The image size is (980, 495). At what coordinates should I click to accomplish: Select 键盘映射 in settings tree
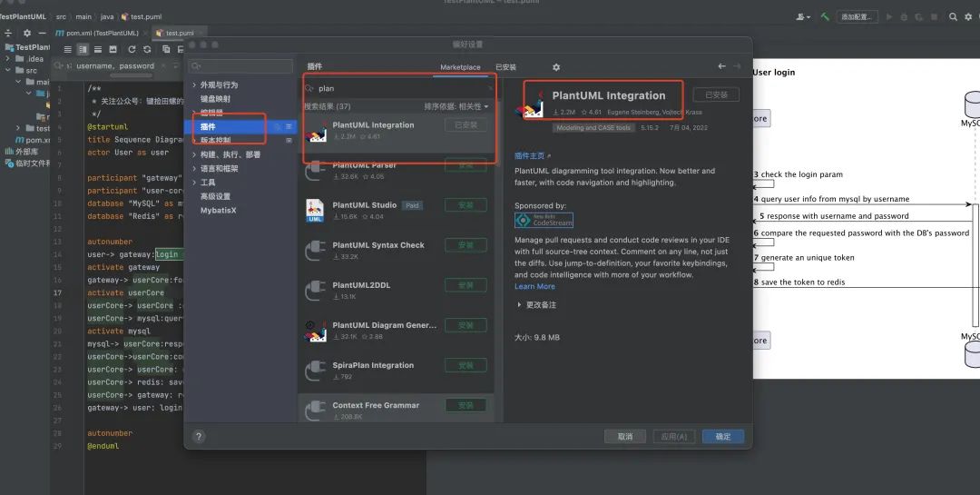215,99
